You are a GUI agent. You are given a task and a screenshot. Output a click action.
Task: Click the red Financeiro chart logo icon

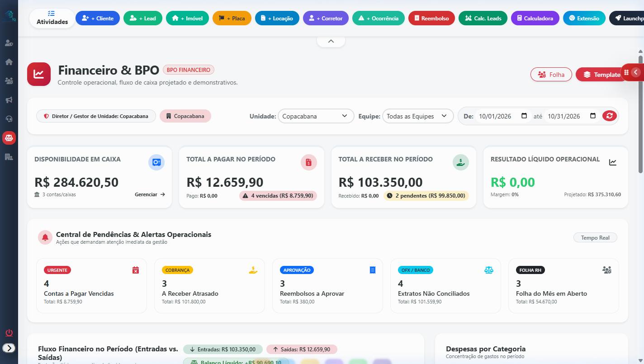(x=39, y=74)
